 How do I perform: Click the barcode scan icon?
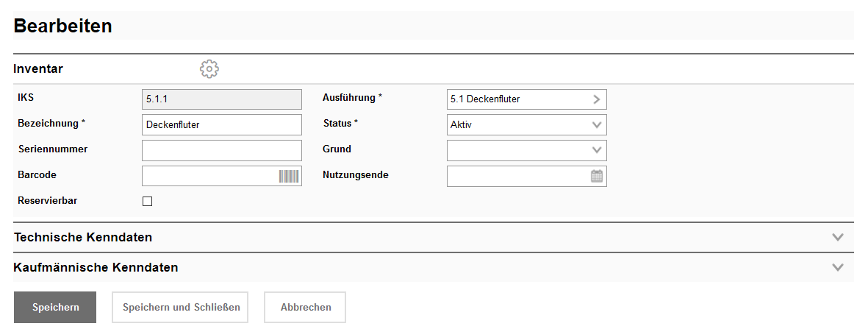coord(290,176)
